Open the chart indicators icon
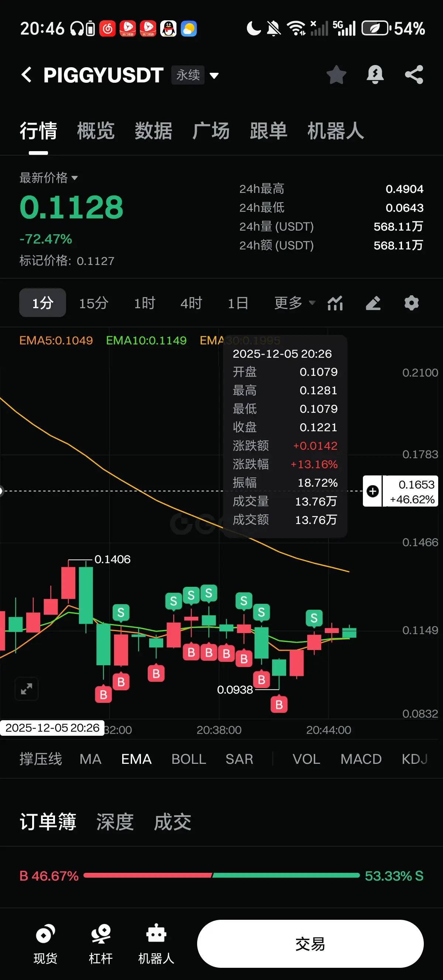Viewport: 443px width, 980px height. (335, 303)
